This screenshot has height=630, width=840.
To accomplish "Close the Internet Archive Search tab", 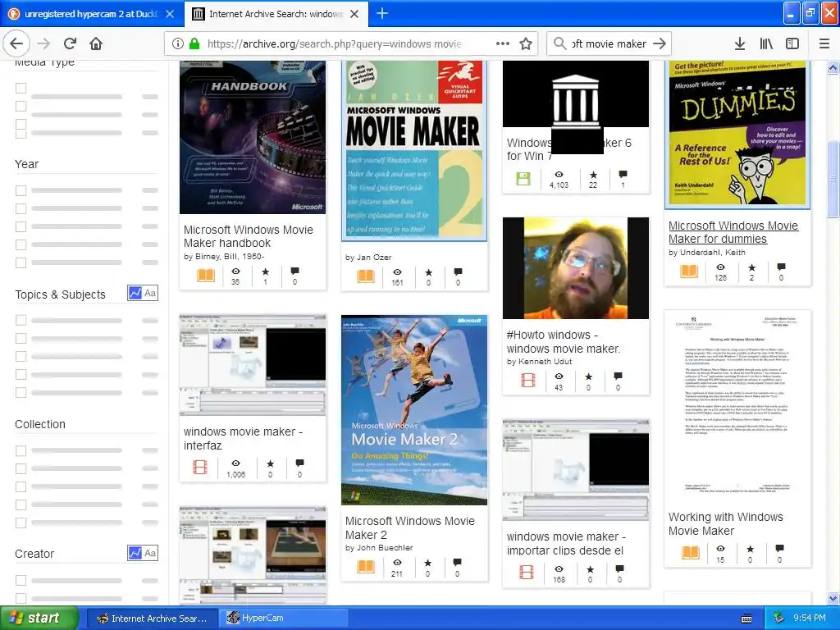I will click(354, 14).
